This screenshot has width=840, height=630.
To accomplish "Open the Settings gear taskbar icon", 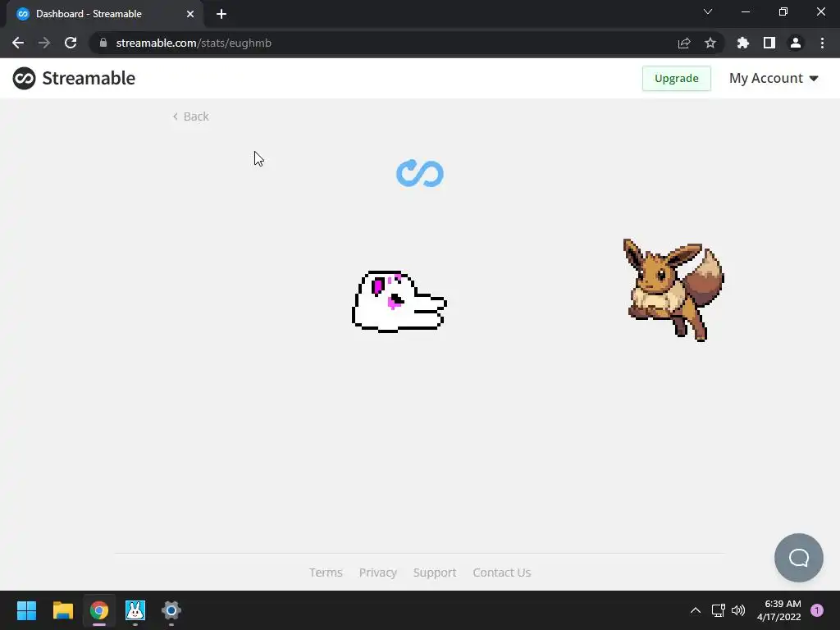I will pyautogui.click(x=171, y=610).
